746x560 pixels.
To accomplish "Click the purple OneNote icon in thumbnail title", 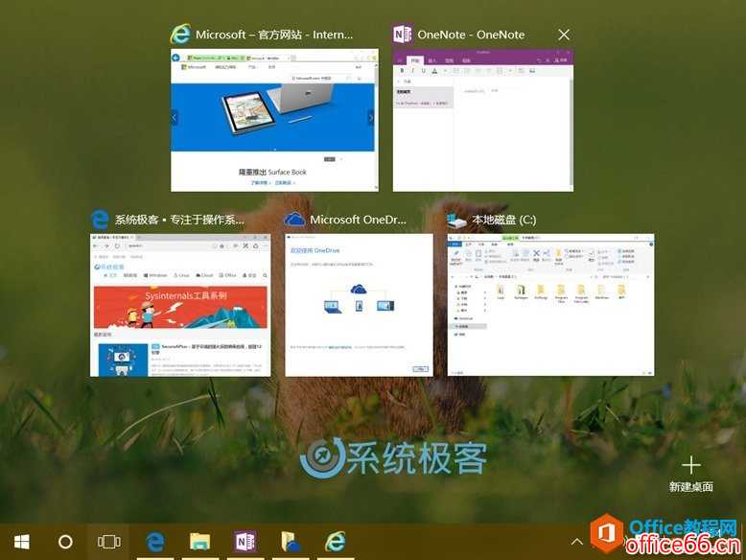I will tap(403, 35).
